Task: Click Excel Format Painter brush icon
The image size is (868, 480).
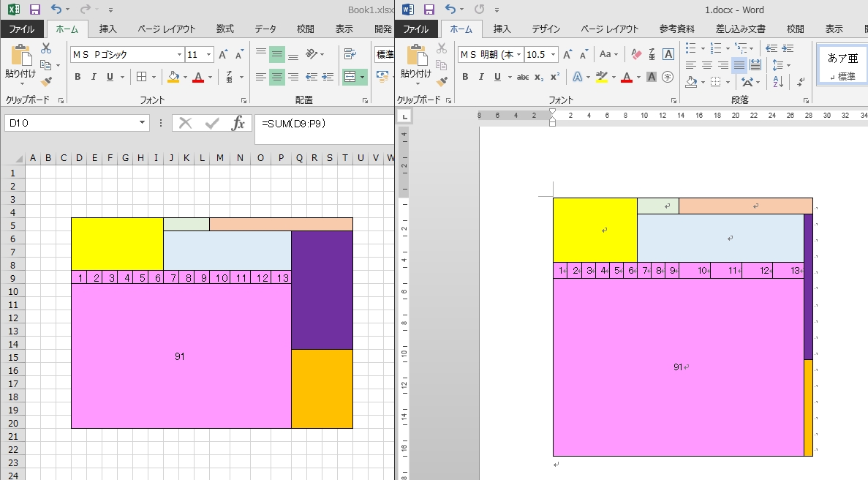Action: tap(46, 81)
